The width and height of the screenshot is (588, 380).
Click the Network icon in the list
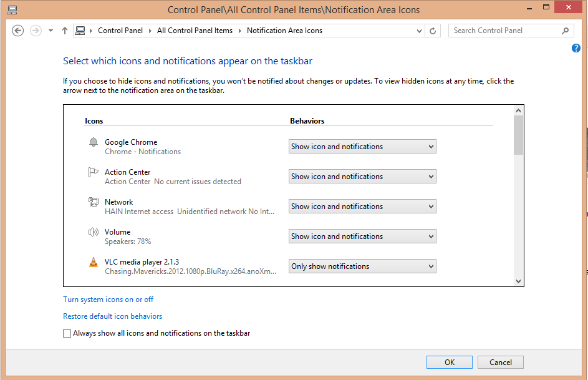point(94,202)
